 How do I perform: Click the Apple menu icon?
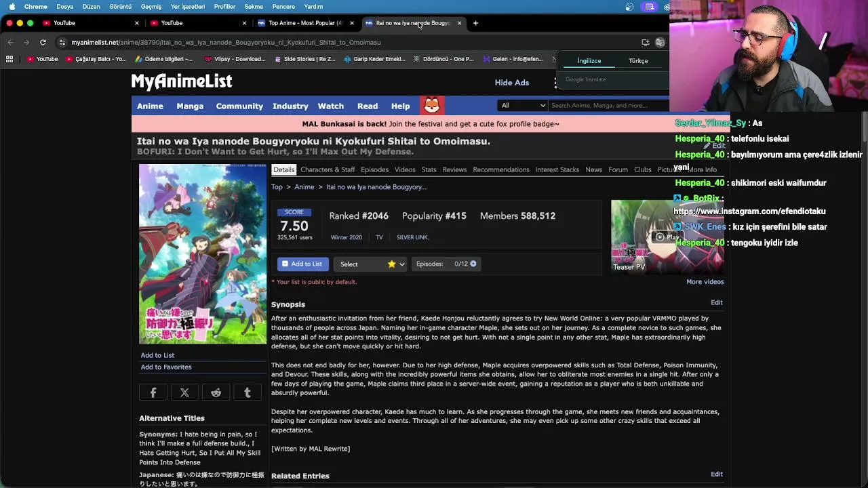[12, 7]
